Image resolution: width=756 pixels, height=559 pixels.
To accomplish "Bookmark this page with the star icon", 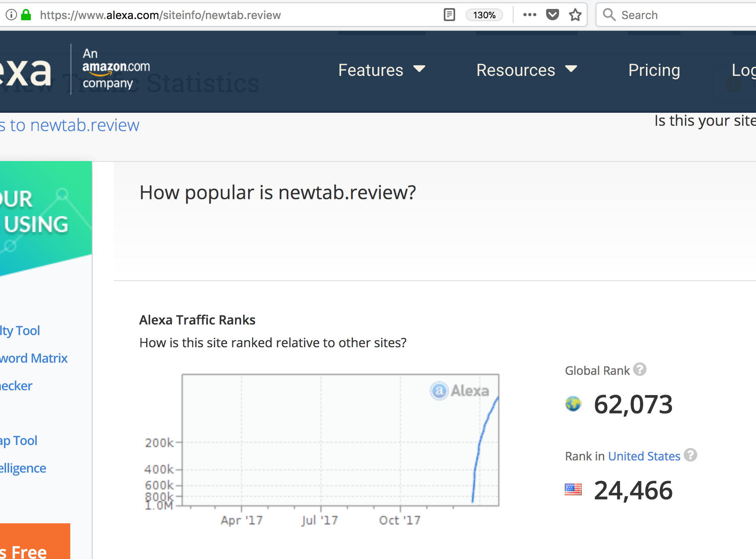I will click(x=575, y=15).
